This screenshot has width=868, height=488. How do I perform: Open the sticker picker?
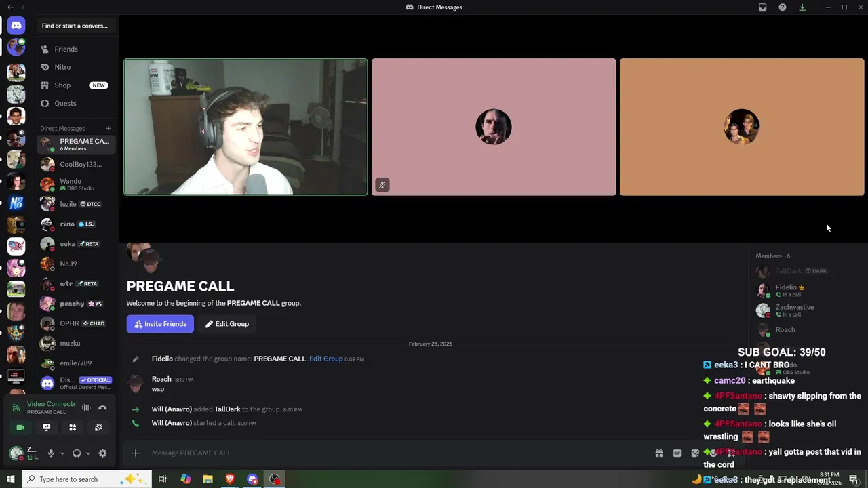point(695,453)
